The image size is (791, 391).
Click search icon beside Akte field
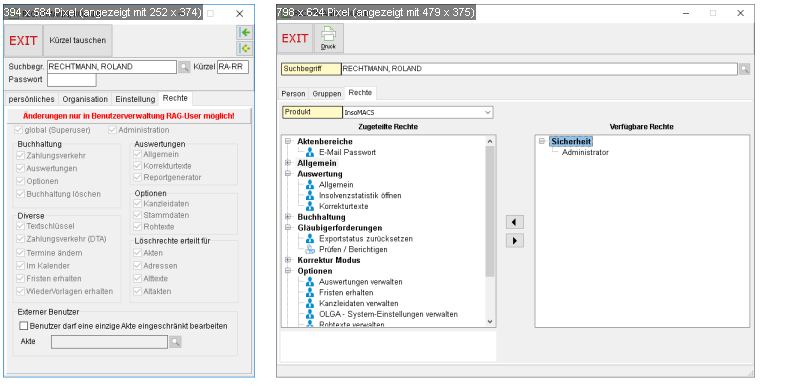click(x=175, y=342)
